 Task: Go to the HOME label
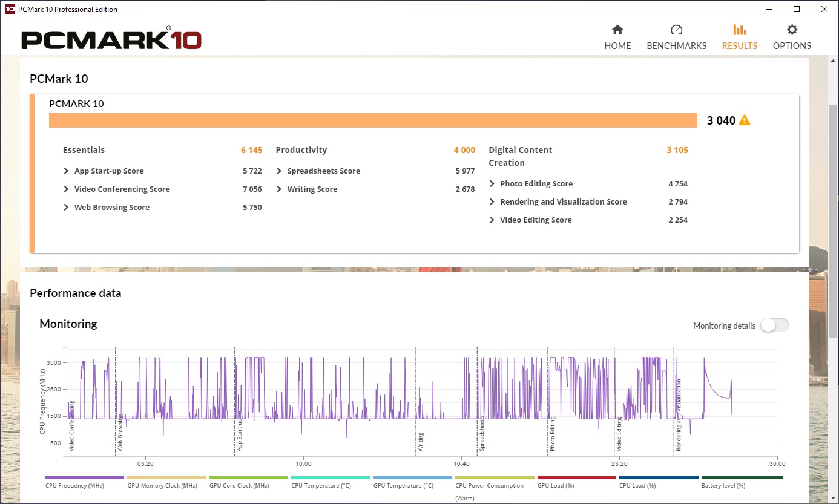pyautogui.click(x=617, y=46)
